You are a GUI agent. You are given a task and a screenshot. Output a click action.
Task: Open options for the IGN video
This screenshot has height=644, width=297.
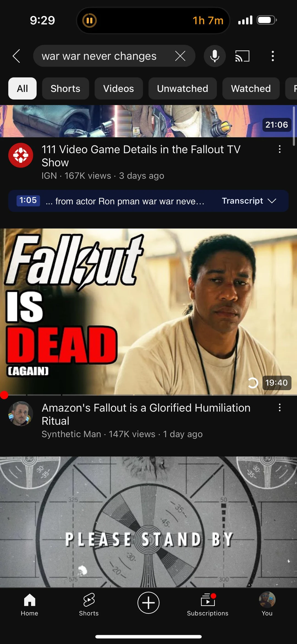[280, 149]
